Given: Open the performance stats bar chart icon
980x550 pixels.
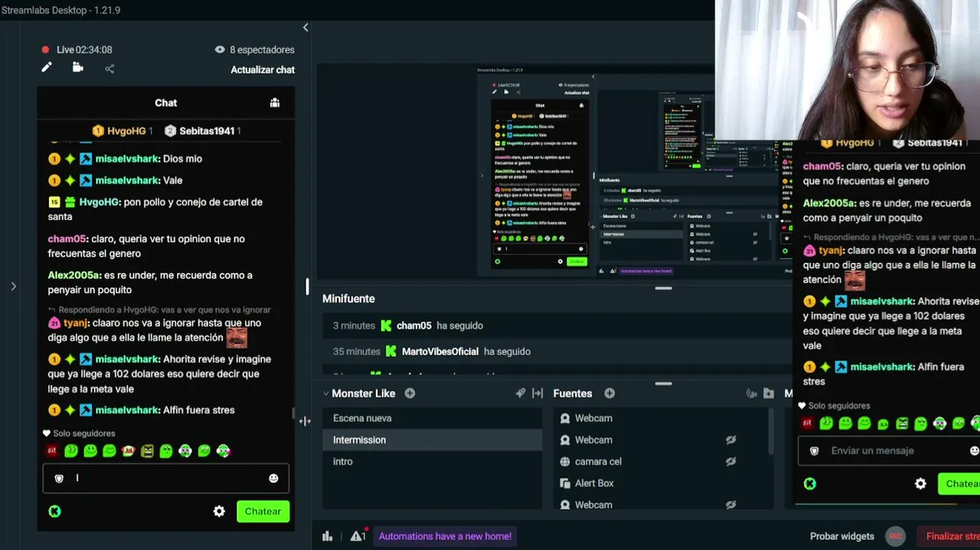Looking at the screenshot, I should point(328,536).
